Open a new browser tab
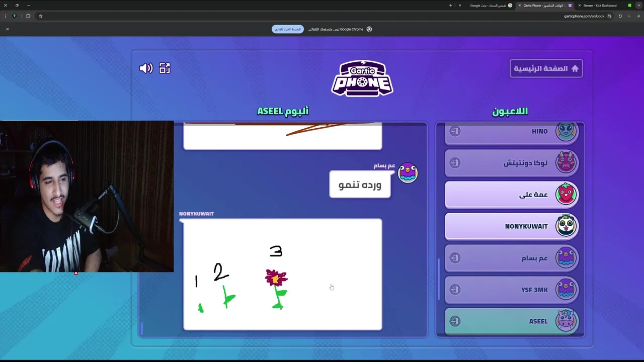 [451, 6]
